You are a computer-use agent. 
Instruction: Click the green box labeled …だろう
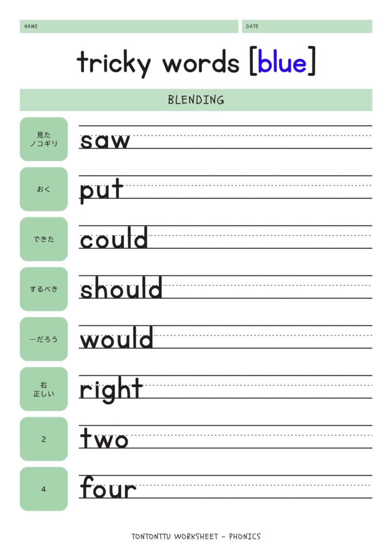(44, 339)
